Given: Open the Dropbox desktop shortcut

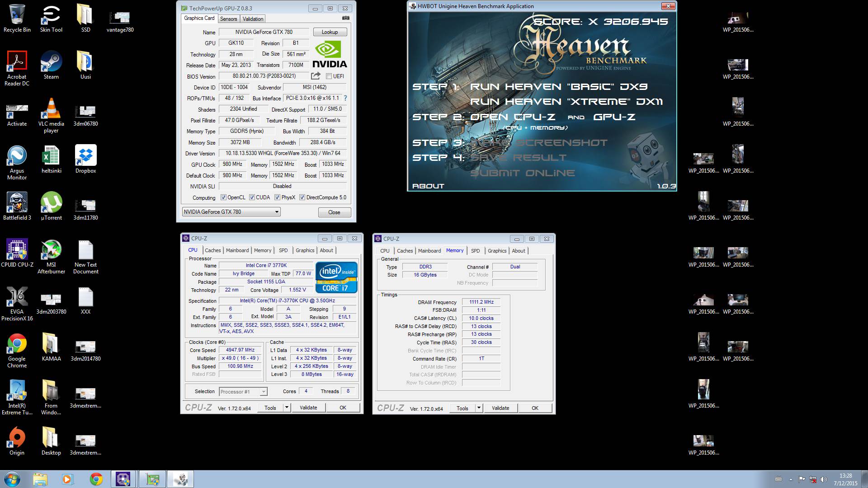Looking at the screenshot, I should [85, 159].
